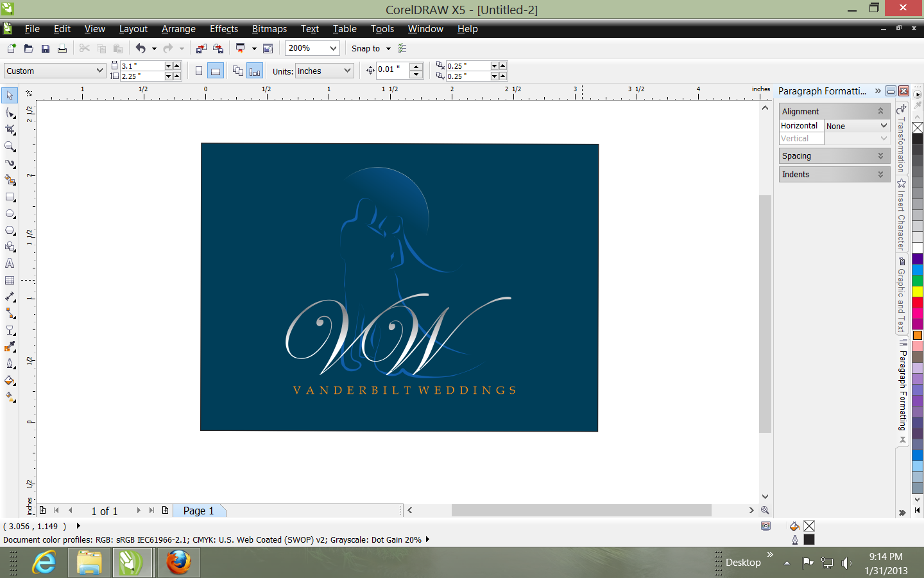Open the Effects menu
Viewport: 924px width, 578px height.
click(x=223, y=29)
